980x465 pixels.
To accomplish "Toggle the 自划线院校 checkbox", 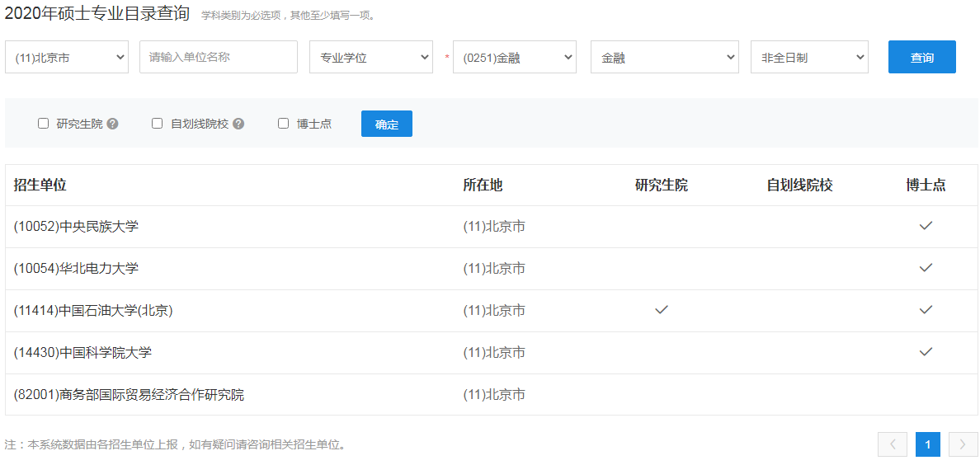I will point(157,124).
